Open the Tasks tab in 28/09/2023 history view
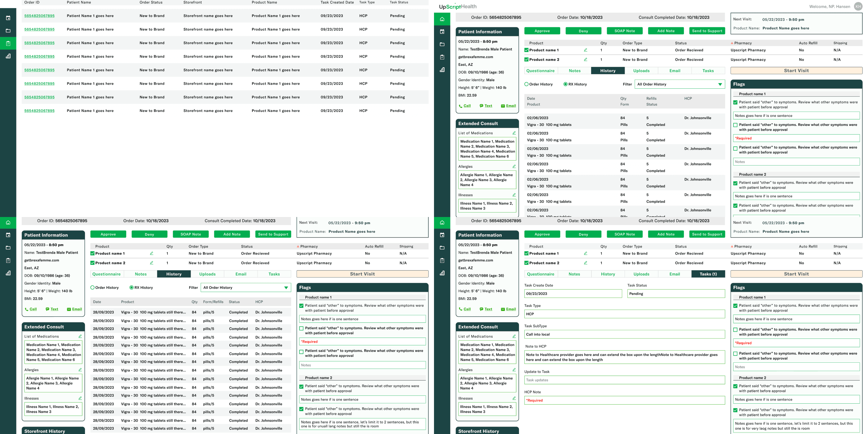This screenshot has width=868, height=434. (x=274, y=274)
